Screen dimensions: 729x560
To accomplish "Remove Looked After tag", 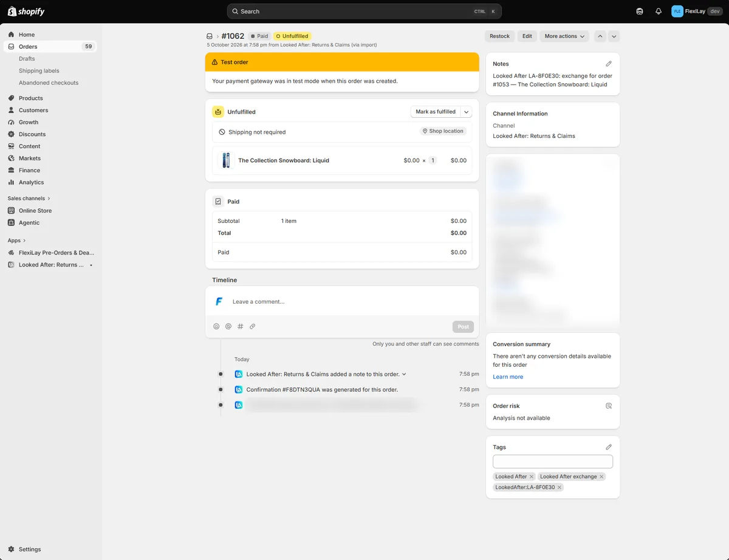I will (x=532, y=477).
